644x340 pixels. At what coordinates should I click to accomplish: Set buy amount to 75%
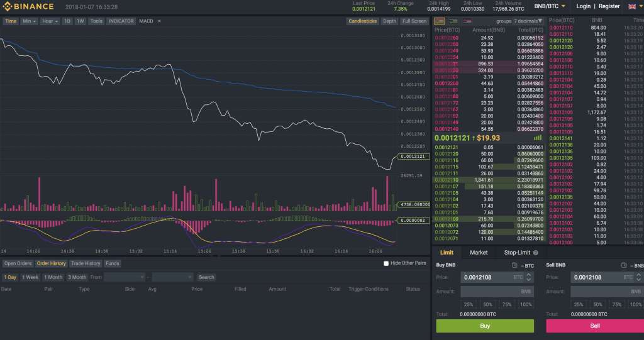pyautogui.click(x=507, y=304)
